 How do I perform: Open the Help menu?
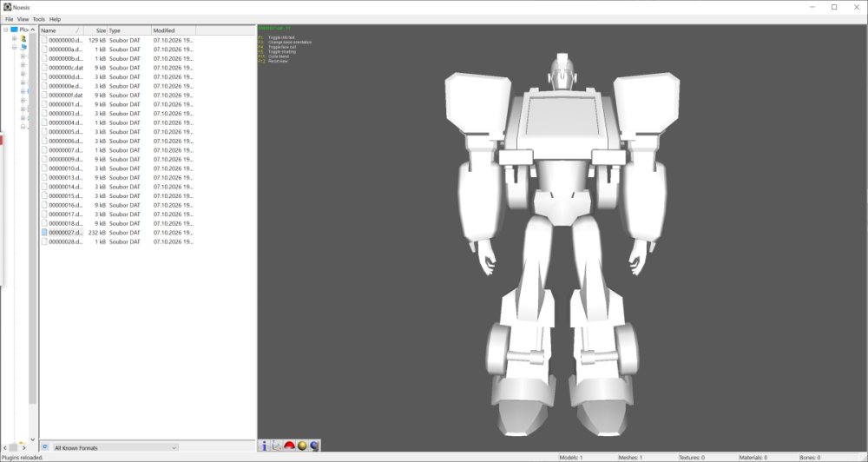tap(55, 19)
